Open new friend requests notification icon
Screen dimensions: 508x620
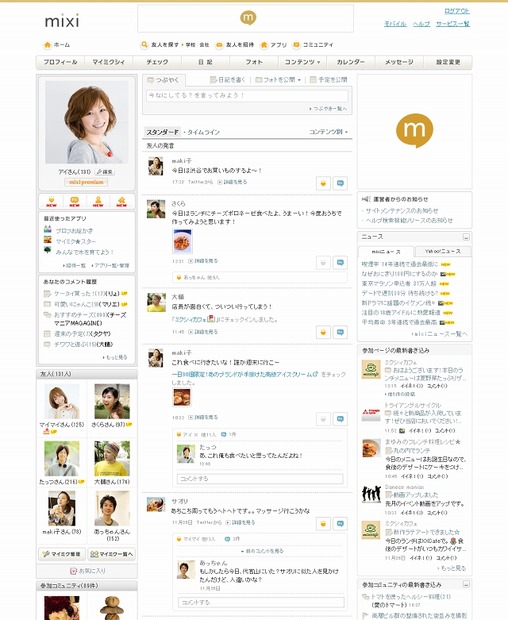click(x=98, y=201)
